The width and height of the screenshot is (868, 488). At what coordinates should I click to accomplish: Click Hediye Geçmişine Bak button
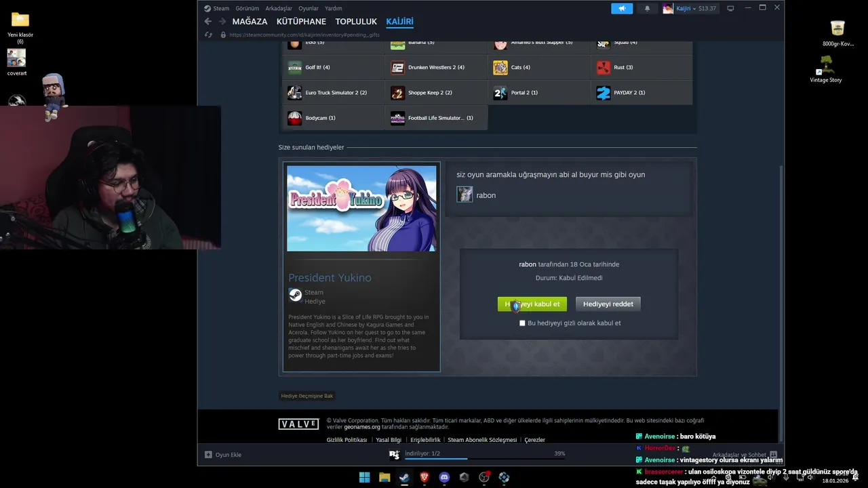tap(307, 396)
